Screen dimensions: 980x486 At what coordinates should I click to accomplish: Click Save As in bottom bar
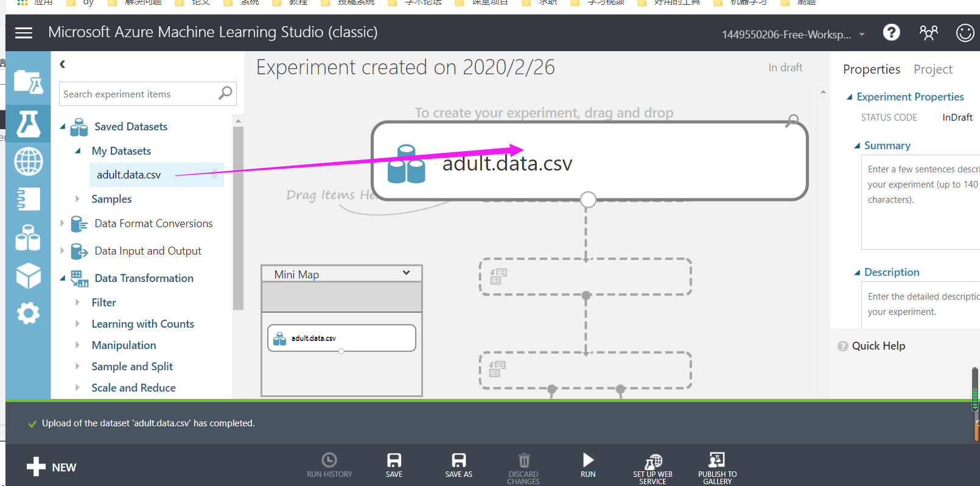tap(458, 465)
